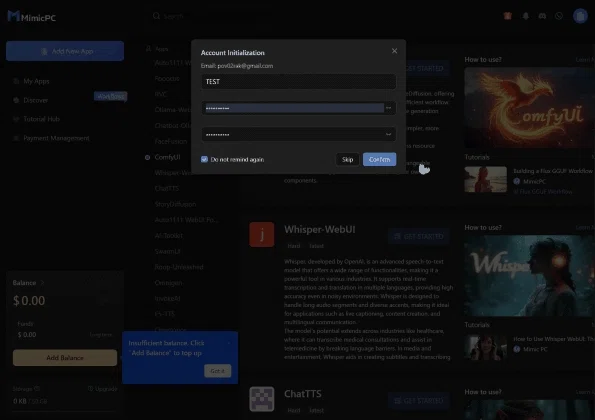
Task: Click Get Started for Whisper-WebUI
Action: 419,236
